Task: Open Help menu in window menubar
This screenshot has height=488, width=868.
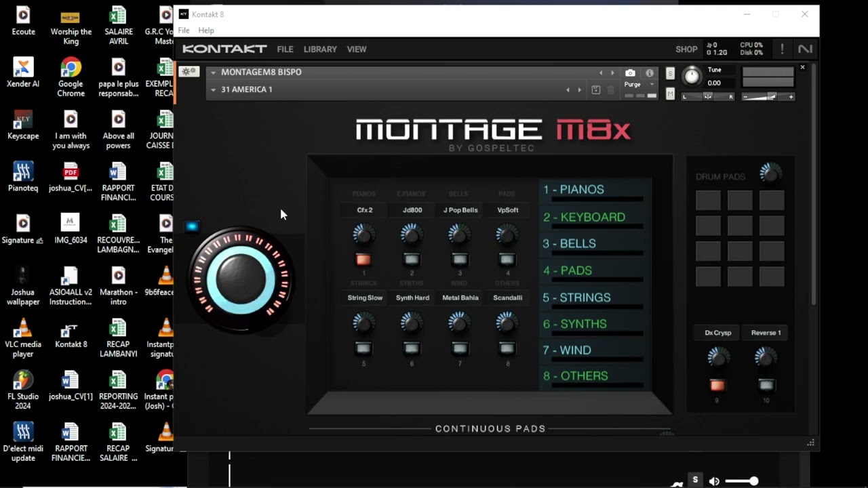Action: (206, 30)
